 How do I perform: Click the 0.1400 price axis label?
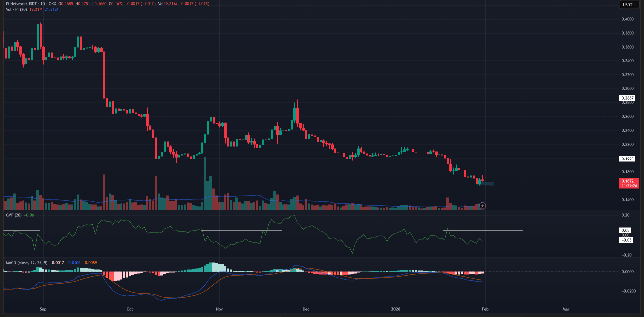pos(627,200)
